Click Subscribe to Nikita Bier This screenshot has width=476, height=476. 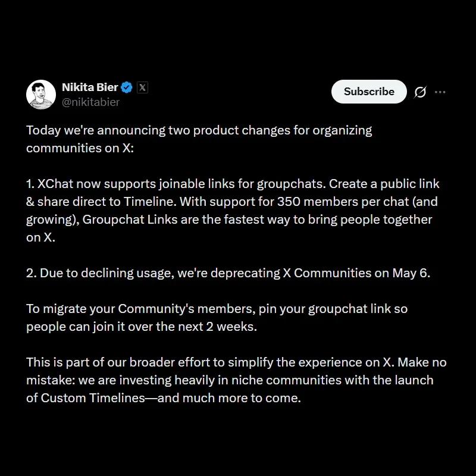(x=368, y=92)
